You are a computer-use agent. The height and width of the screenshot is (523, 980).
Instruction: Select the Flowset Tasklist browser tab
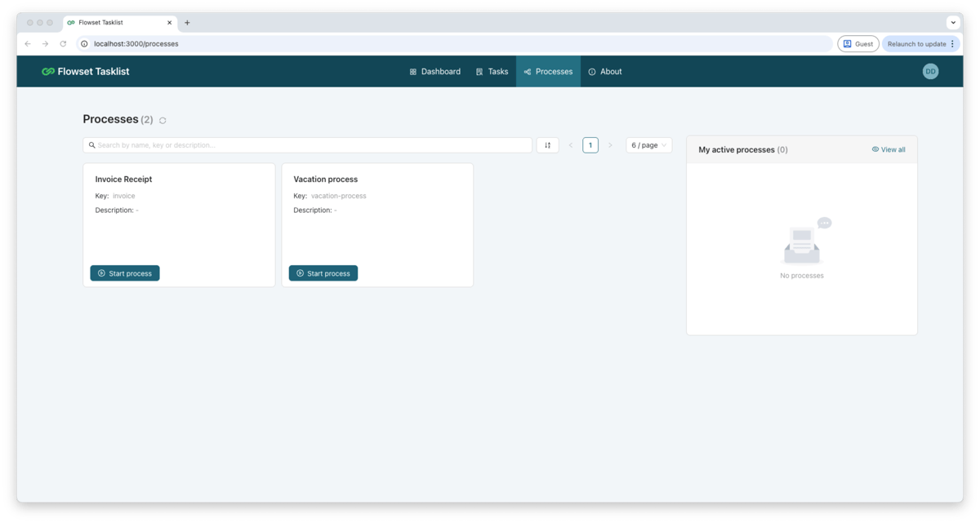120,23
